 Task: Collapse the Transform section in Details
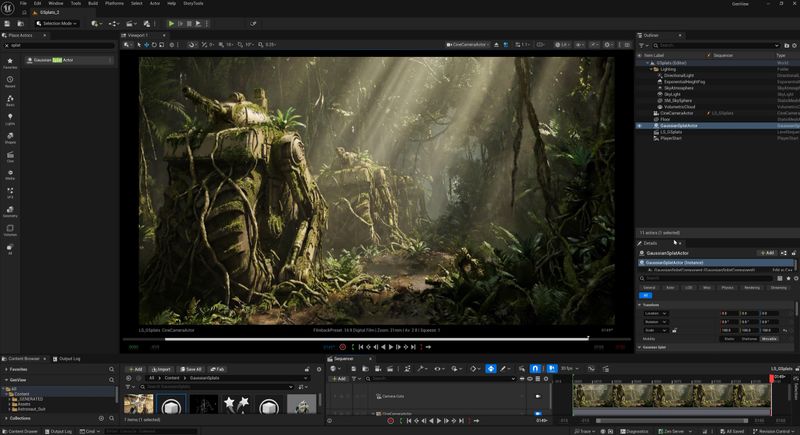click(x=640, y=305)
